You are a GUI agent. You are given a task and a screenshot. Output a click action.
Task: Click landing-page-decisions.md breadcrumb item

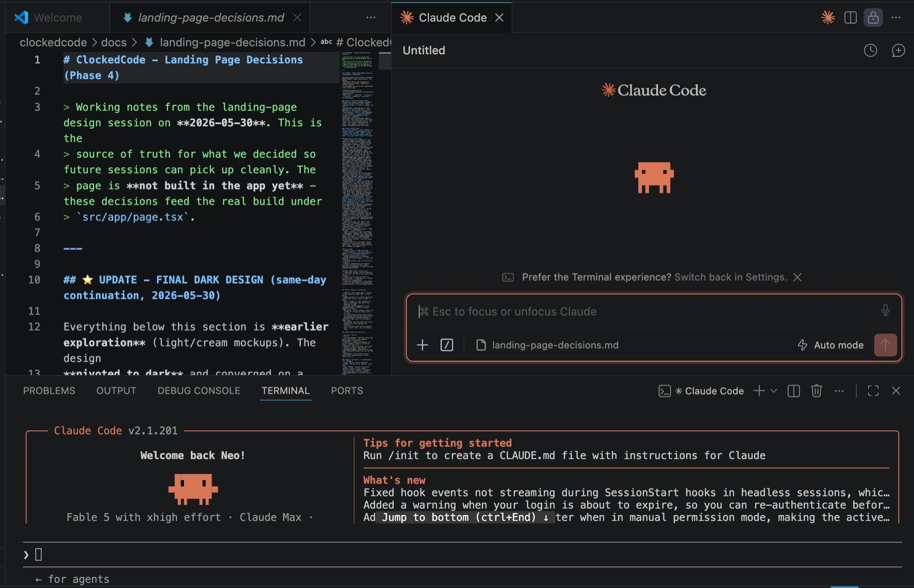click(x=232, y=42)
